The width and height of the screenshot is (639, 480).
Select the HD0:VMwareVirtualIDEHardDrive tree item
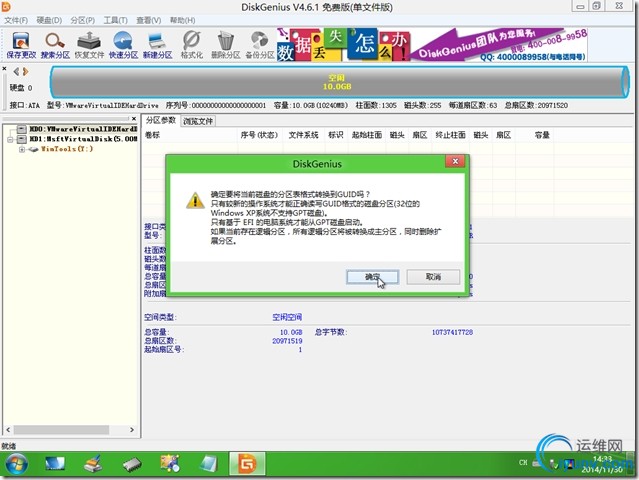83,129
